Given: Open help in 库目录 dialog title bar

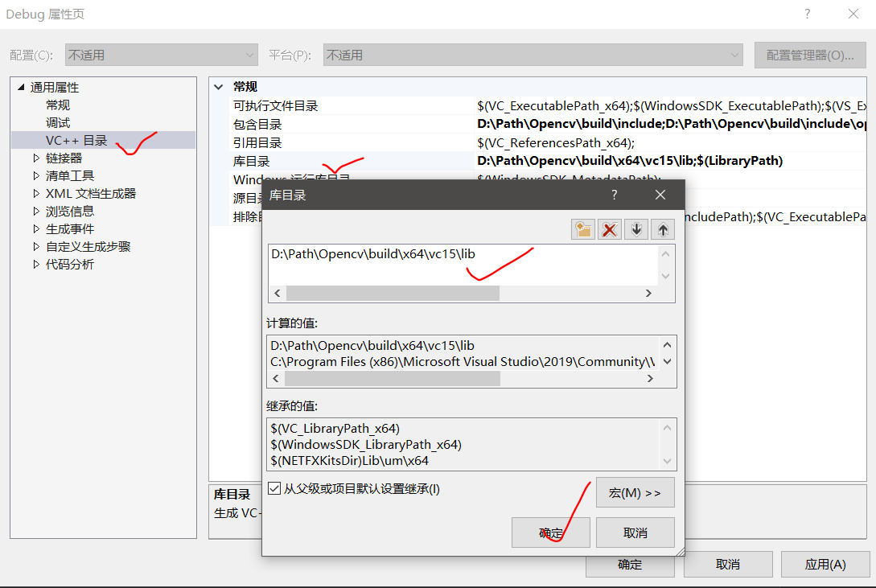Looking at the screenshot, I should pos(614,195).
